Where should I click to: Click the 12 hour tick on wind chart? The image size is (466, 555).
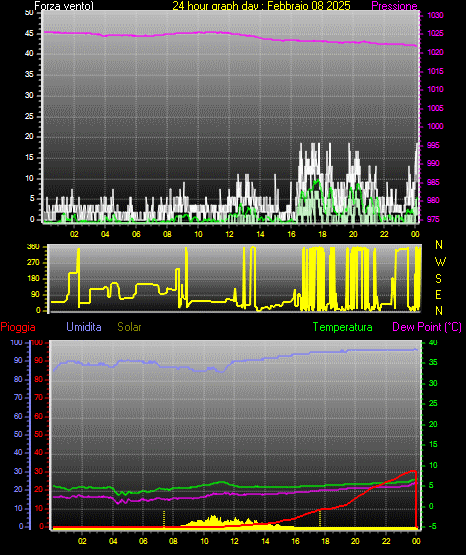229,234
